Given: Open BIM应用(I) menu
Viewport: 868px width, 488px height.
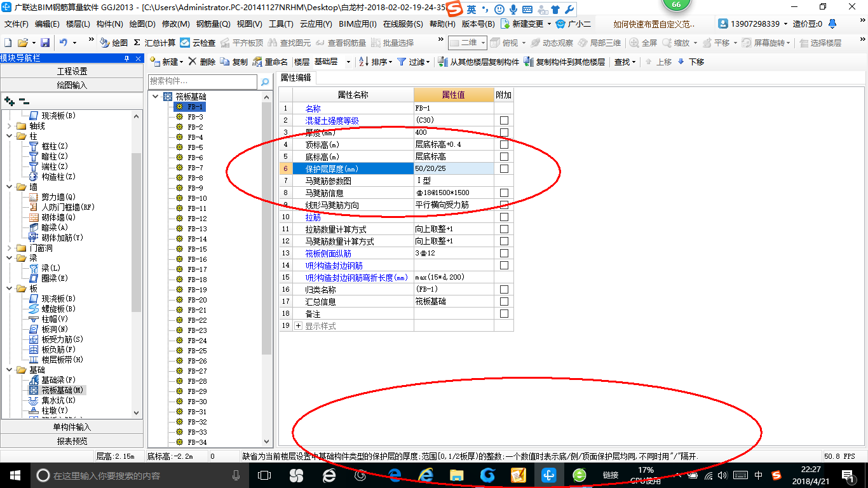Looking at the screenshot, I should tap(358, 24).
